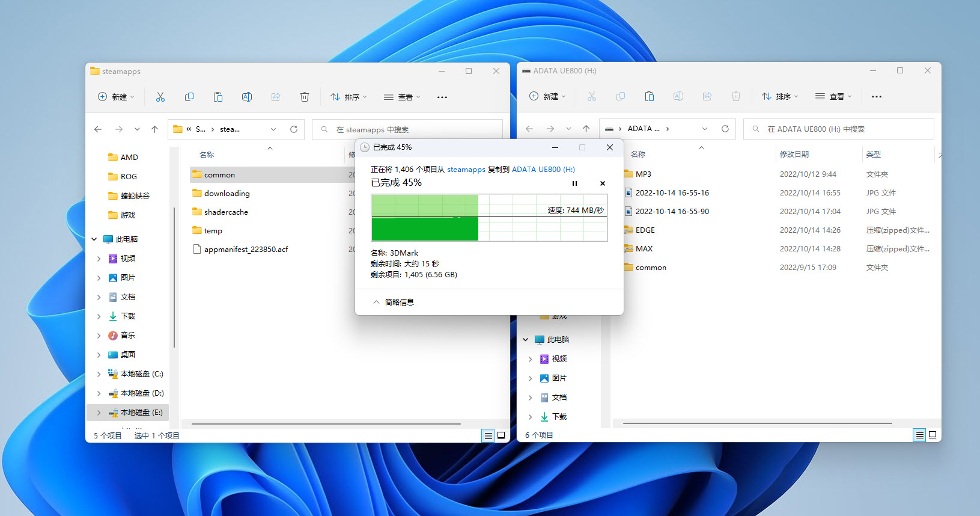The height and width of the screenshot is (516, 980).
Task: Click the Cut icon in steamapps toolbar
Action: click(x=160, y=97)
